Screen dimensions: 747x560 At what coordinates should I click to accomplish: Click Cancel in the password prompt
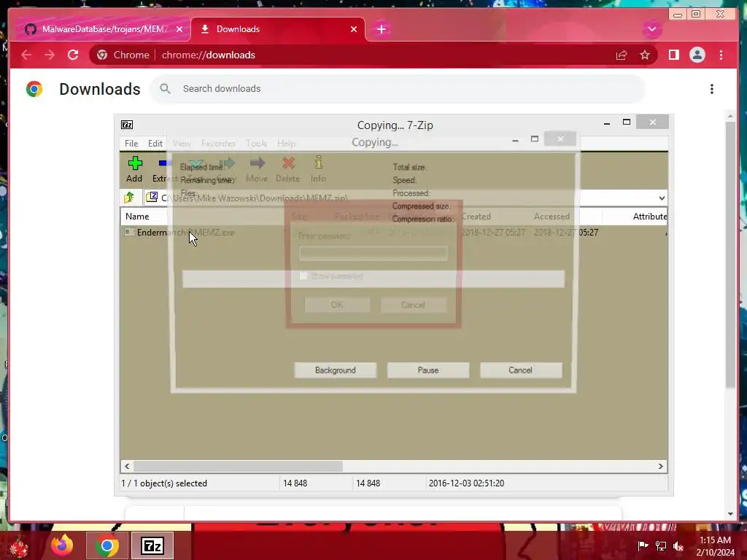click(414, 305)
